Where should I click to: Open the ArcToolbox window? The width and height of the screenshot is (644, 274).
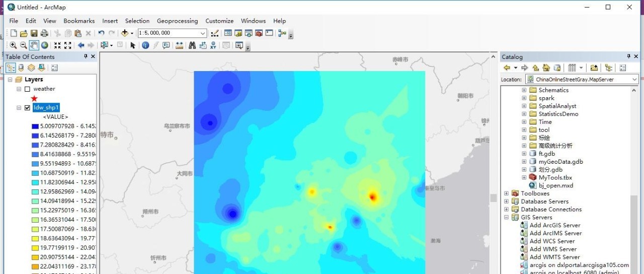[259, 33]
